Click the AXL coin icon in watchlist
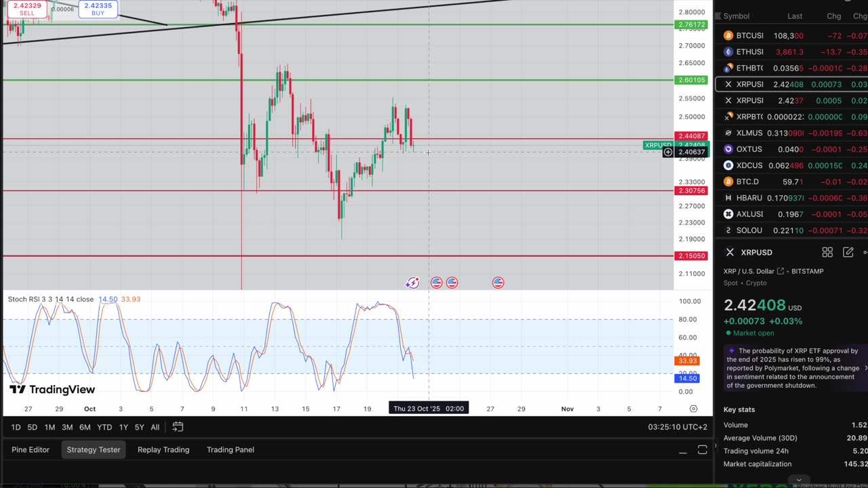Image resolution: width=868 pixels, height=488 pixels. click(x=728, y=214)
